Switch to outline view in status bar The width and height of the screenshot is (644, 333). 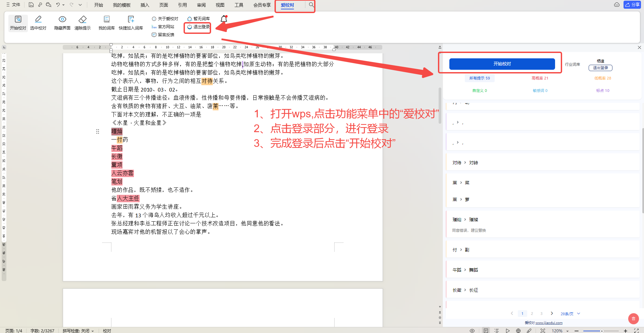(x=497, y=331)
